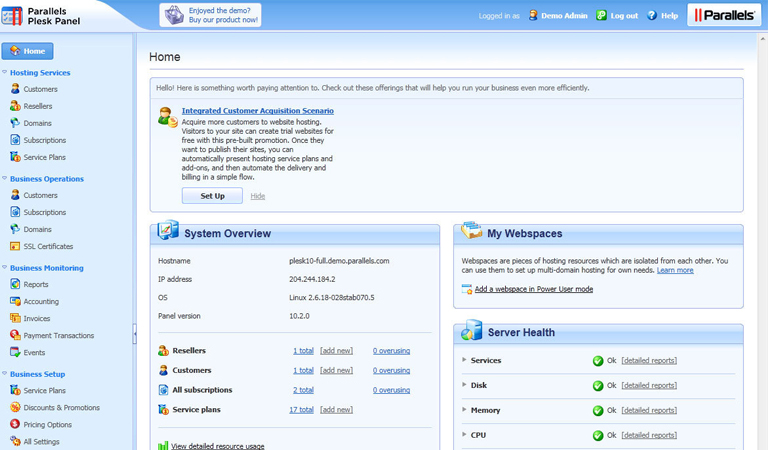Screen dimensions: 768x450
Task: Open detailed reports for Disk
Action: click(649, 385)
